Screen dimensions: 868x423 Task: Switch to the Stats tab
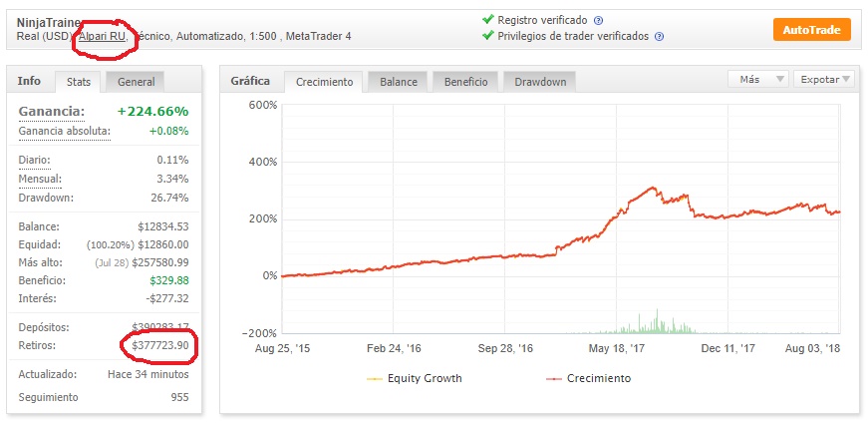tap(79, 82)
